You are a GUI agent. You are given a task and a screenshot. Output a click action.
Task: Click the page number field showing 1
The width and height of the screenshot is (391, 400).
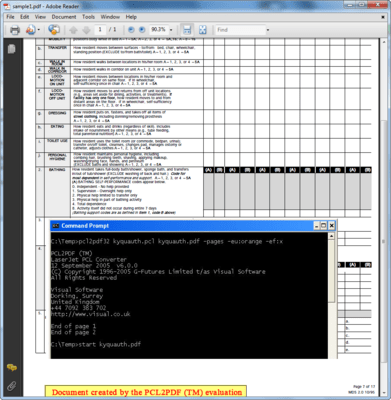(100, 30)
